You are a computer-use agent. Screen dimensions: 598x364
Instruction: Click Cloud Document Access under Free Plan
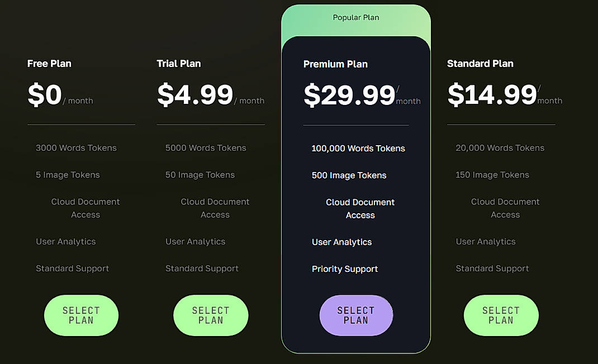coord(85,208)
